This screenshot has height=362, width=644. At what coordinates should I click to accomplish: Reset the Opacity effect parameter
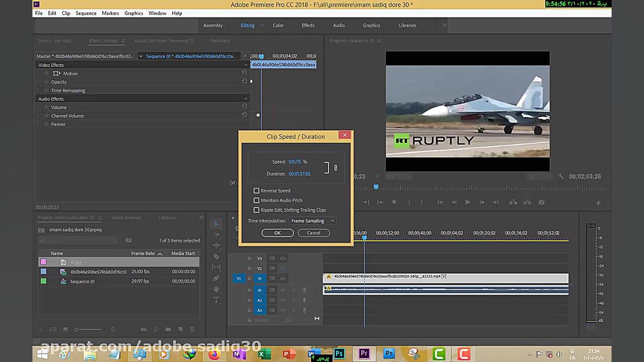click(x=244, y=82)
